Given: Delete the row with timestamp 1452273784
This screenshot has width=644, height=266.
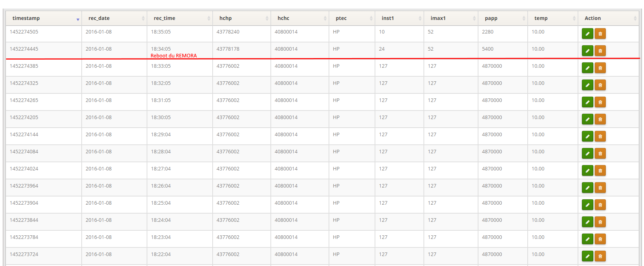Looking at the screenshot, I should point(600,239).
